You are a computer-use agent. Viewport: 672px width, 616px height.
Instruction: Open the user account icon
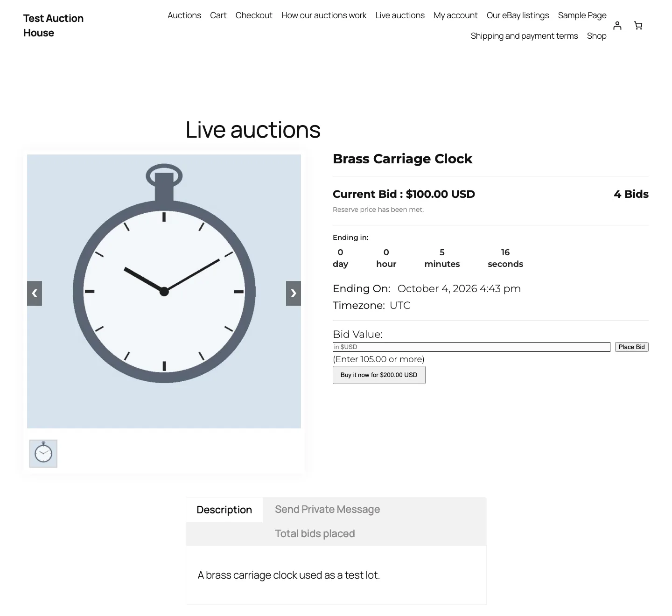(617, 26)
